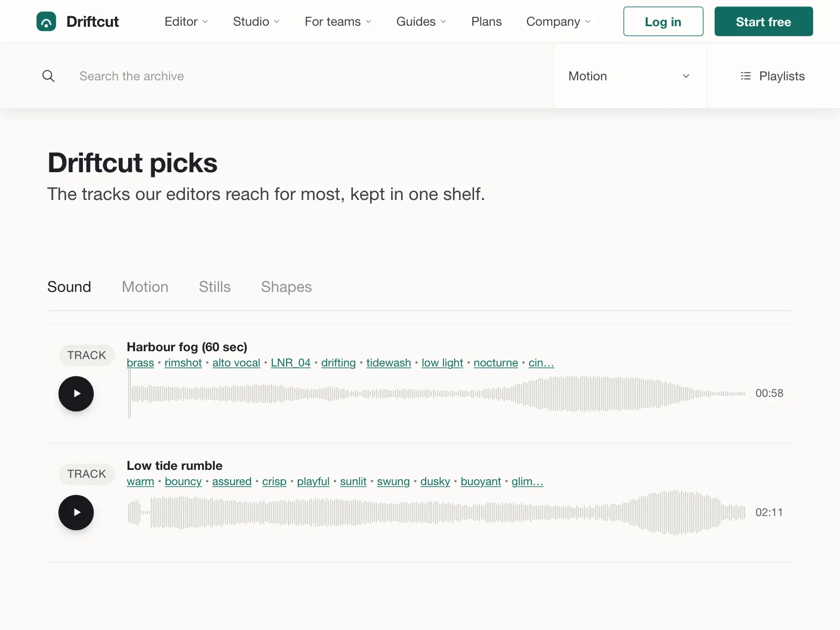Click the rimshot tag

pyautogui.click(x=183, y=363)
